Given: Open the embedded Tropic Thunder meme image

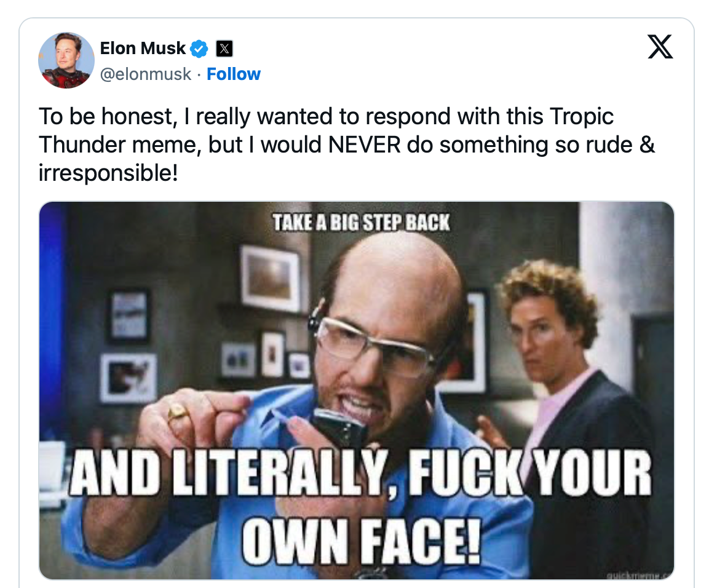Looking at the screenshot, I should tap(357, 391).
